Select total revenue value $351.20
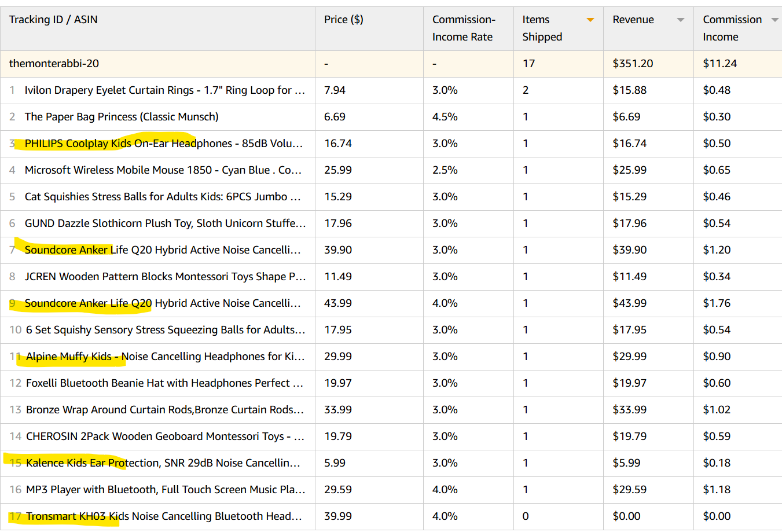This screenshot has height=532, width=782. [x=633, y=64]
